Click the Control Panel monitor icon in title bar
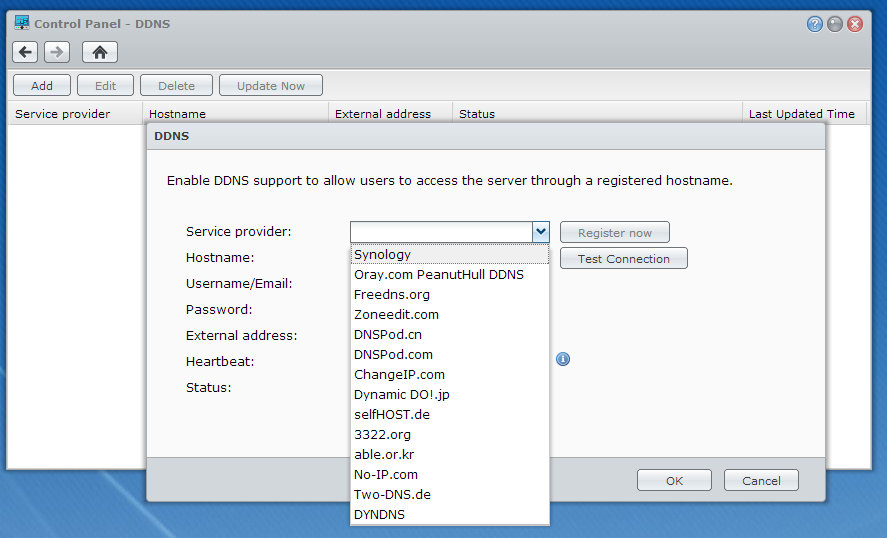The image size is (887, 538). point(21,23)
